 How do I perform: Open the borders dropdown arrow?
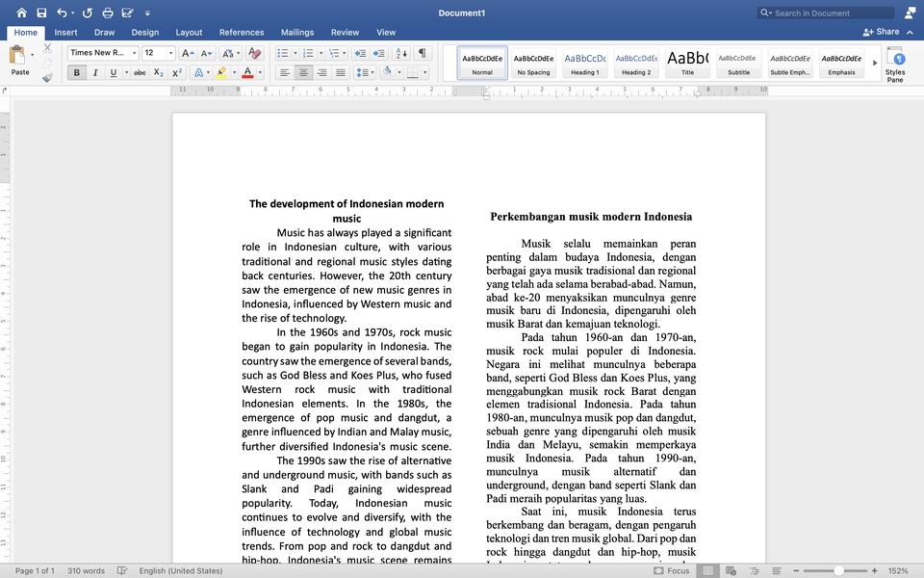click(424, 72)
